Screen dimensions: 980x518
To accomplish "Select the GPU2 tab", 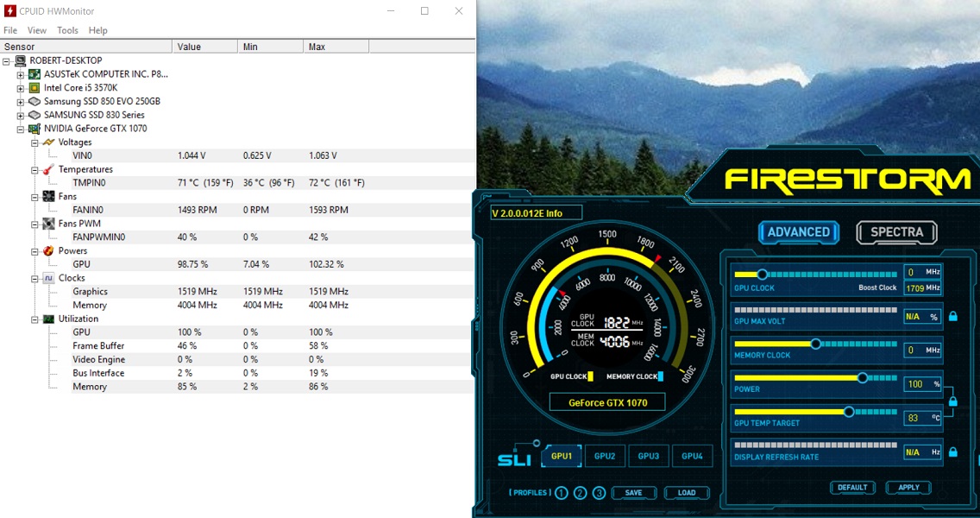I will click(605, 456).
